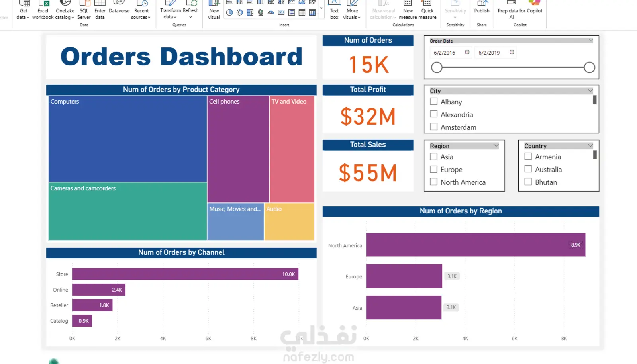Expand the visuals gallery dropdown
This screenshot has width=637, height=364.
point(321,8)
